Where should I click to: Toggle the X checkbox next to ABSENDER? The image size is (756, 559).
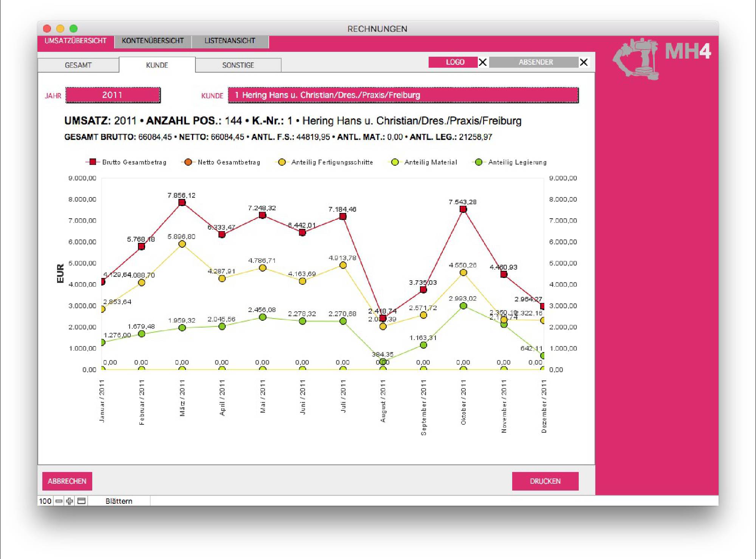[x=584, y=62]
